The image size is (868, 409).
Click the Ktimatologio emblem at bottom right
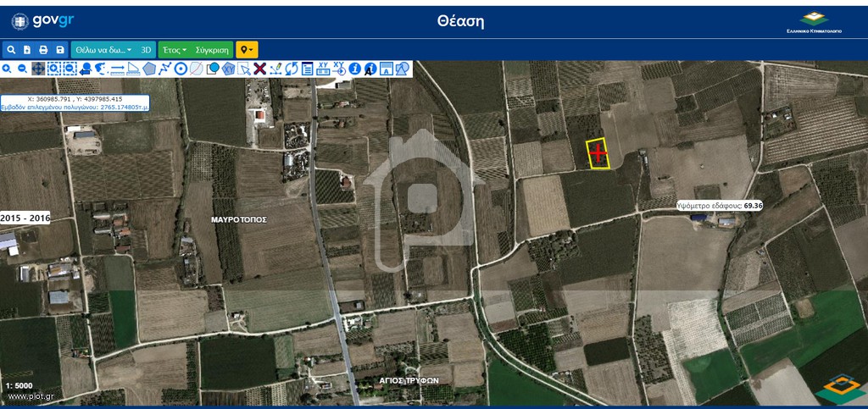click(841, 390)
